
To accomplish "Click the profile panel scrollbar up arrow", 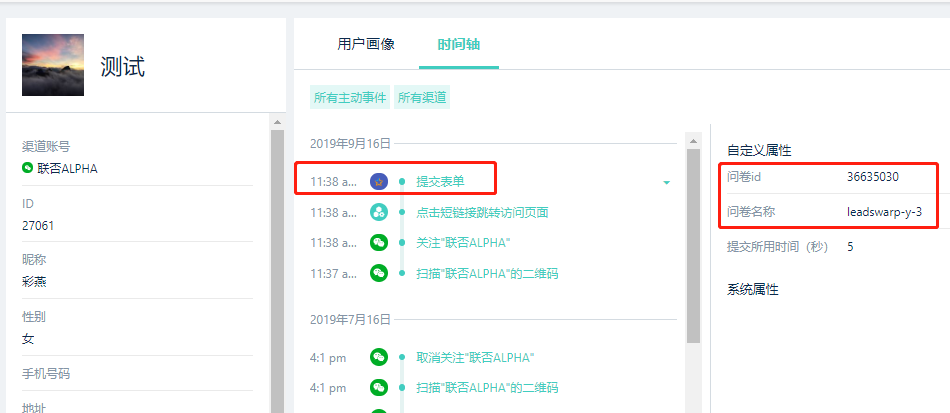I will point(277,122).
